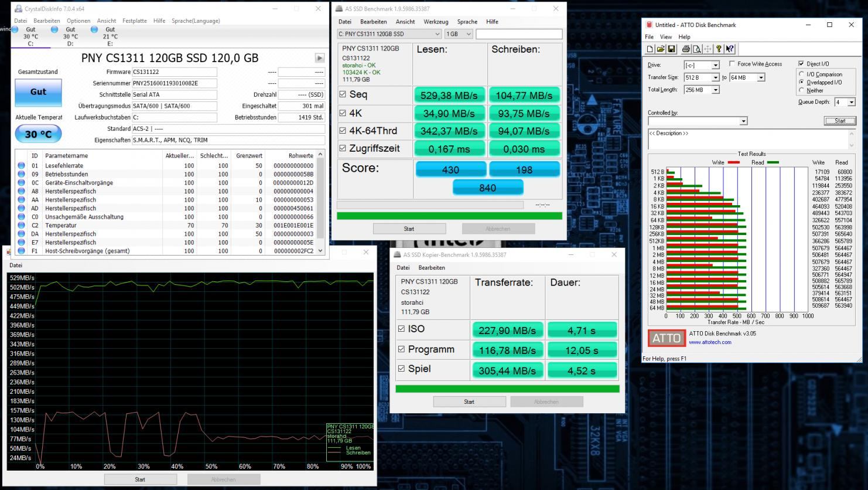The width and height of the screenshot is (868, 490).
Task: Click the status orb for Host-Schreibvorgänge row
Action: pyautogui.click(x=22, y=251)
